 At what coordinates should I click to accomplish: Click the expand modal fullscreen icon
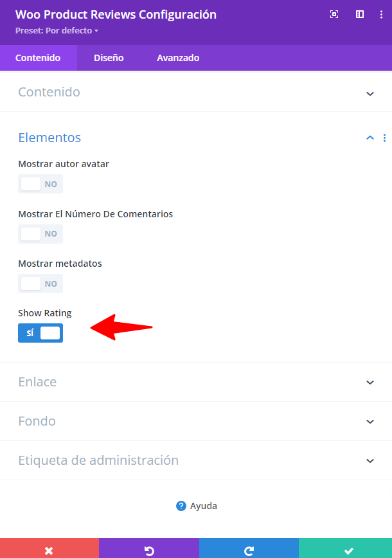pyautogui.click(x=334, y=14)
